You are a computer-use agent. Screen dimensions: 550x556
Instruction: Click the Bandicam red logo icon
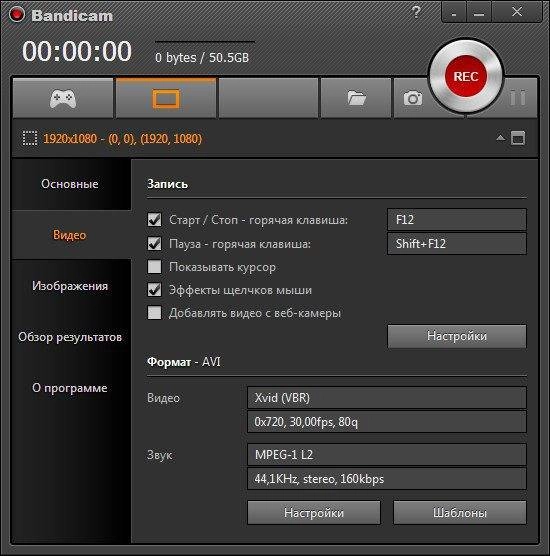click(x=17, y=15)
